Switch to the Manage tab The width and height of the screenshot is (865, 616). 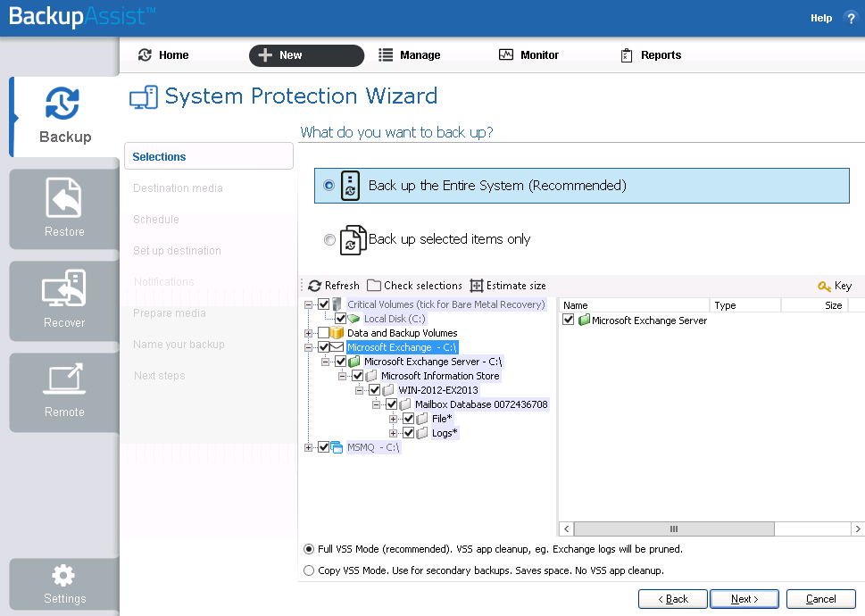[x=410, y=55]
